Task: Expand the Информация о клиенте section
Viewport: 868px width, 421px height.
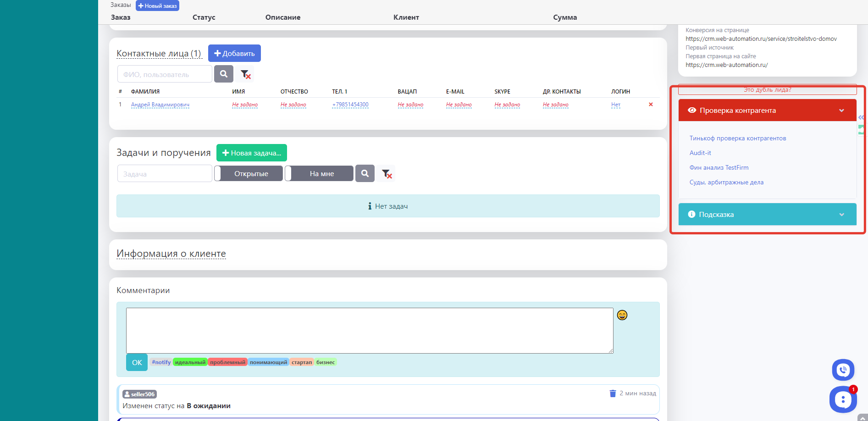Action: click(x=171, y=254)
